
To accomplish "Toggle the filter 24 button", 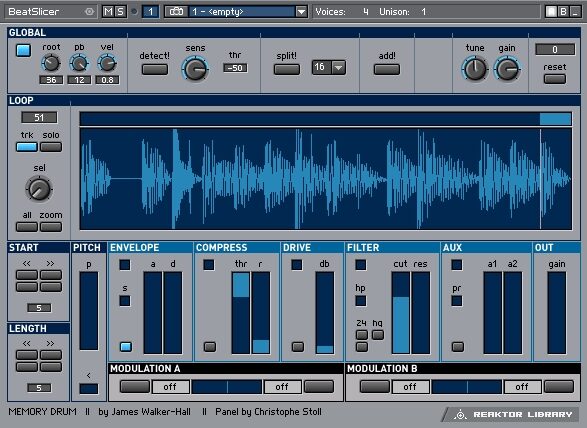I will pos(362,335).
